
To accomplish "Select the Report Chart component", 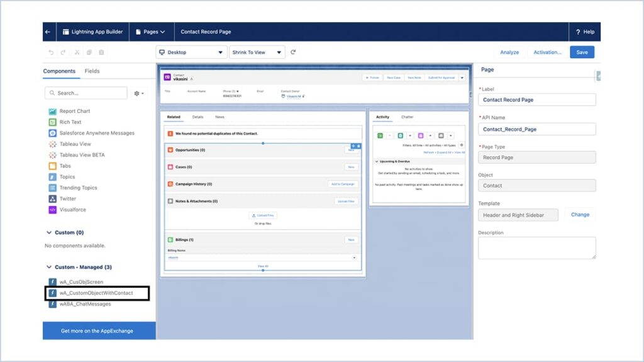I will tap(74, 111).
